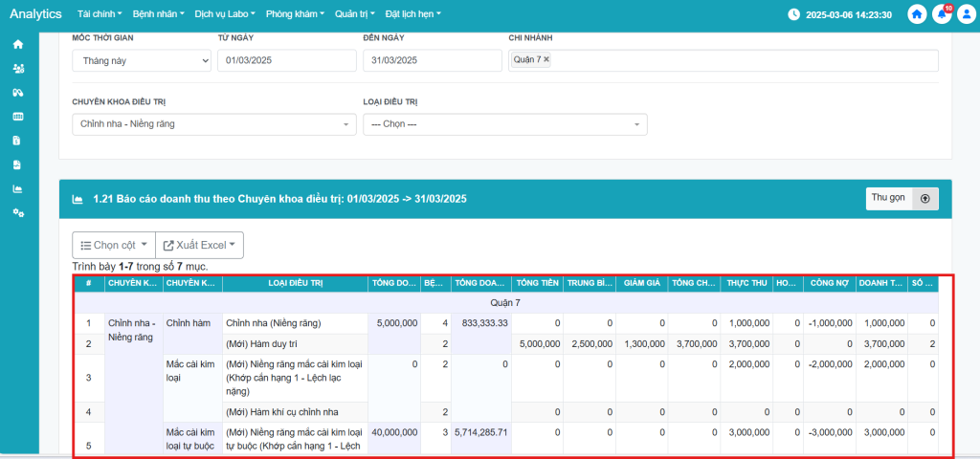Open the Tài chính menu

tap(99, 14)
